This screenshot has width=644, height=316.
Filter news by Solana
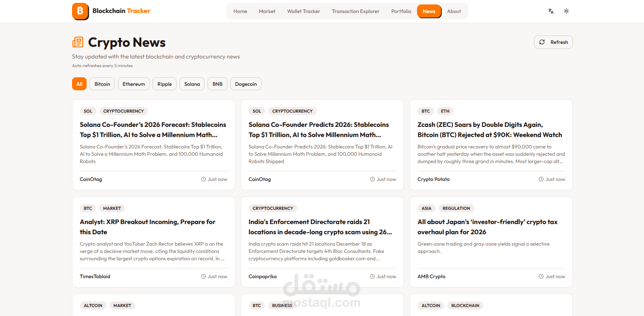(x=192, y=84)
